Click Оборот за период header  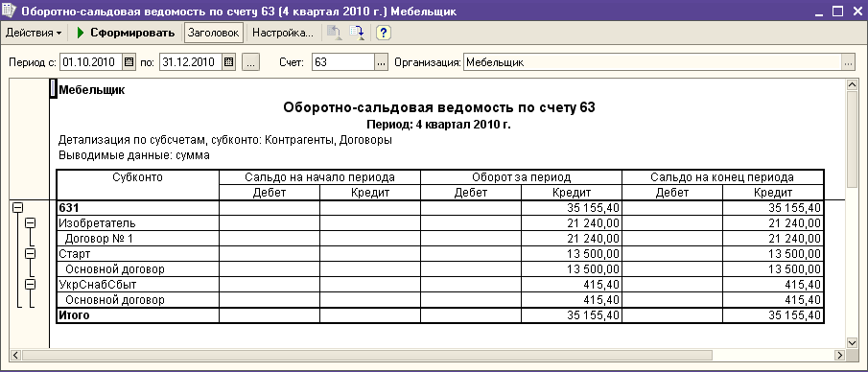click(522, 177)
